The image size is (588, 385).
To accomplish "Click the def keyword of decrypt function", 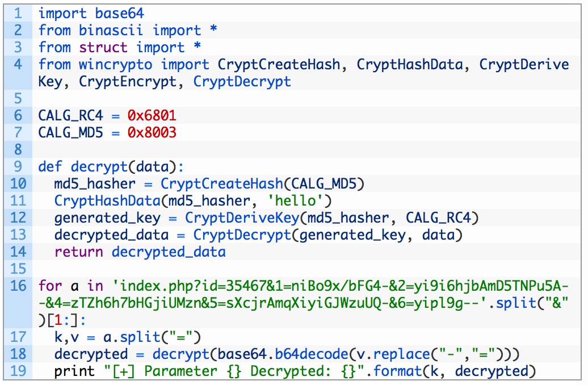I will point(51,167).
